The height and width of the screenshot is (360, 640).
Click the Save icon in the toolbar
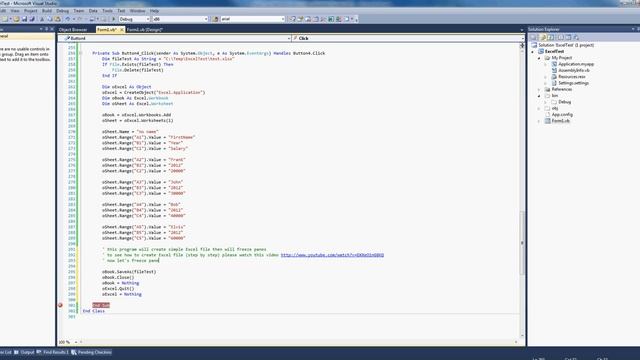24,19
